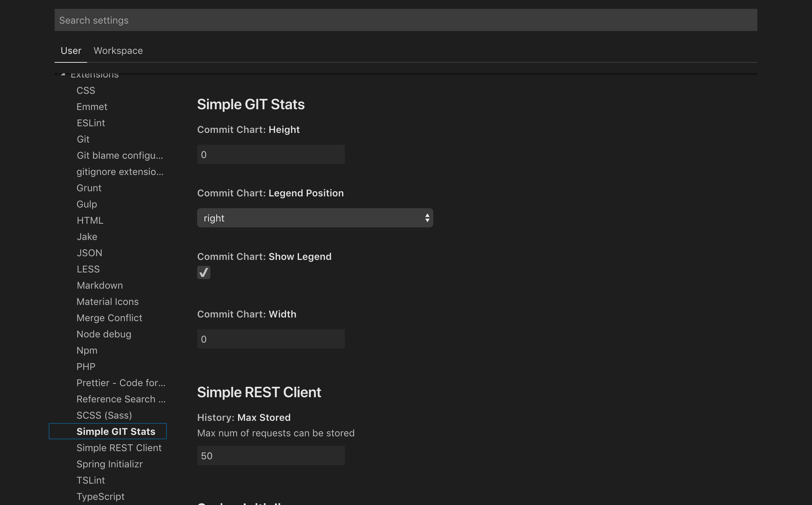Go to Git blame configuration settings
This screenshot has width=812, height=505.
tap(120, 155)
